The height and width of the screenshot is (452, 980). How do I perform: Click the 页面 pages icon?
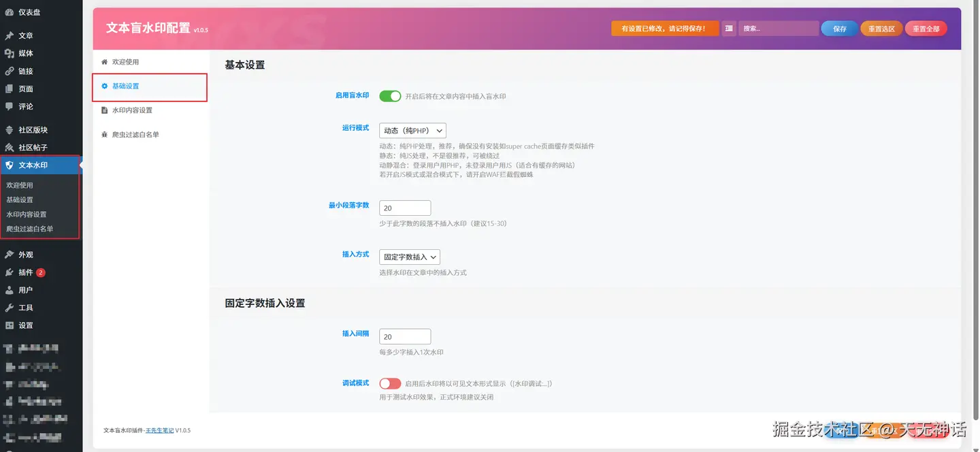(x=9, y=88)
